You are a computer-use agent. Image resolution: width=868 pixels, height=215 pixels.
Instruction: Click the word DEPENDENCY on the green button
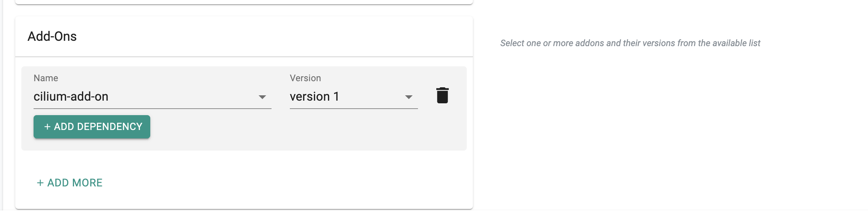coord(109,127)
